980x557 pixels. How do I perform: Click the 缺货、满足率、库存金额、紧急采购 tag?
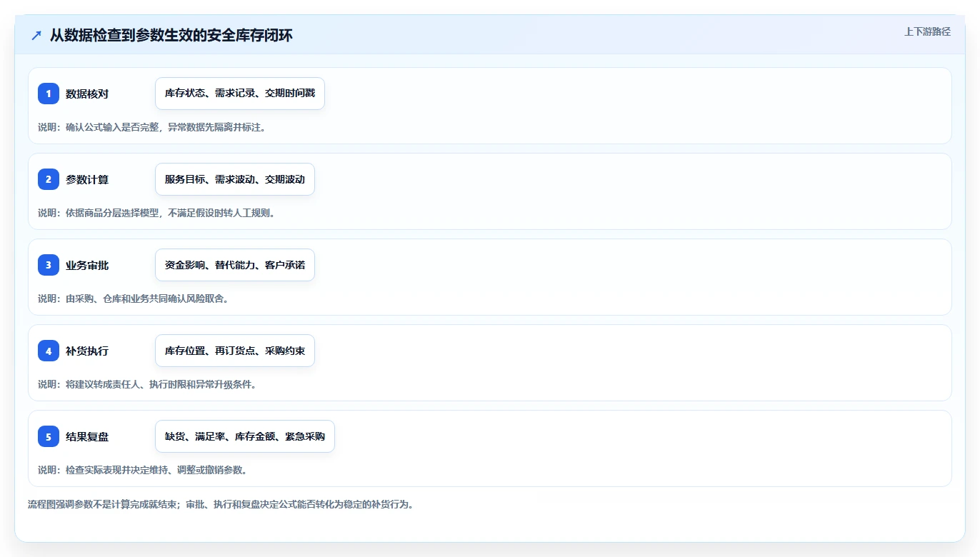(x=245, y=436)
